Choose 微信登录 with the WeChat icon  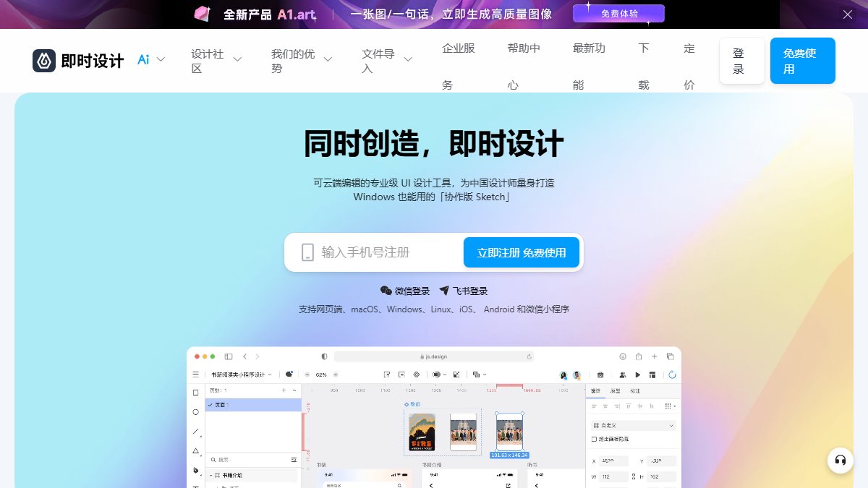click(x=405, y=291)
